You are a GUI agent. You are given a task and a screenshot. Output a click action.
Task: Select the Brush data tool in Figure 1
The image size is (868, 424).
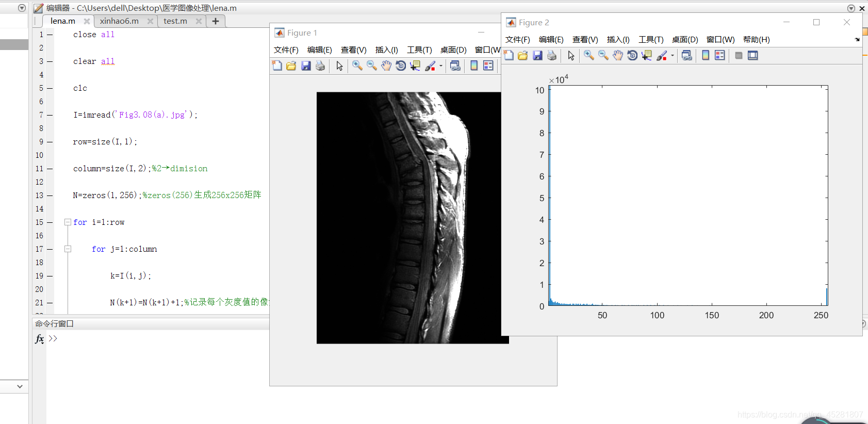(x=430, y=66)
